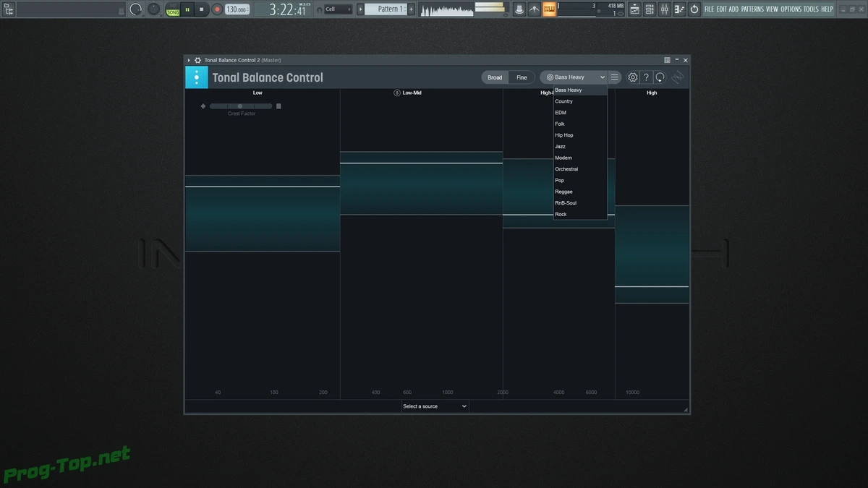Screen dimensions: 868x488
Task: Toggle the metronome icon
Action: click(x=535, y=9)
